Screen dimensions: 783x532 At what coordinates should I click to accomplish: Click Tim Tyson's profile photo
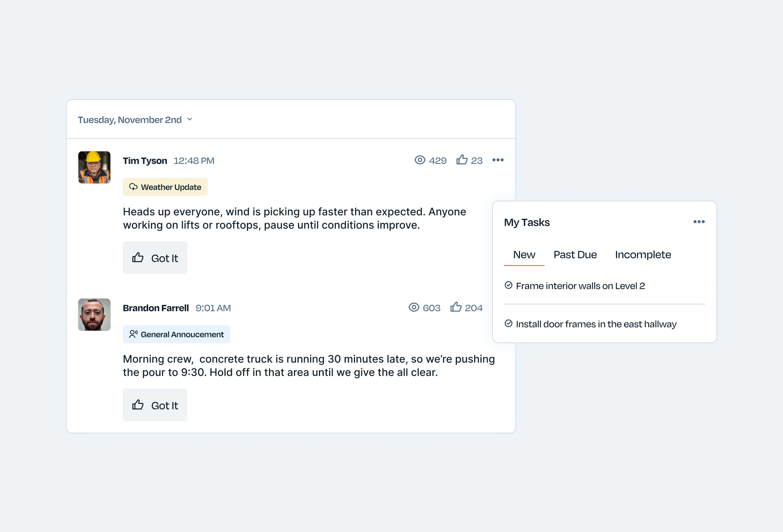[94, 167]
